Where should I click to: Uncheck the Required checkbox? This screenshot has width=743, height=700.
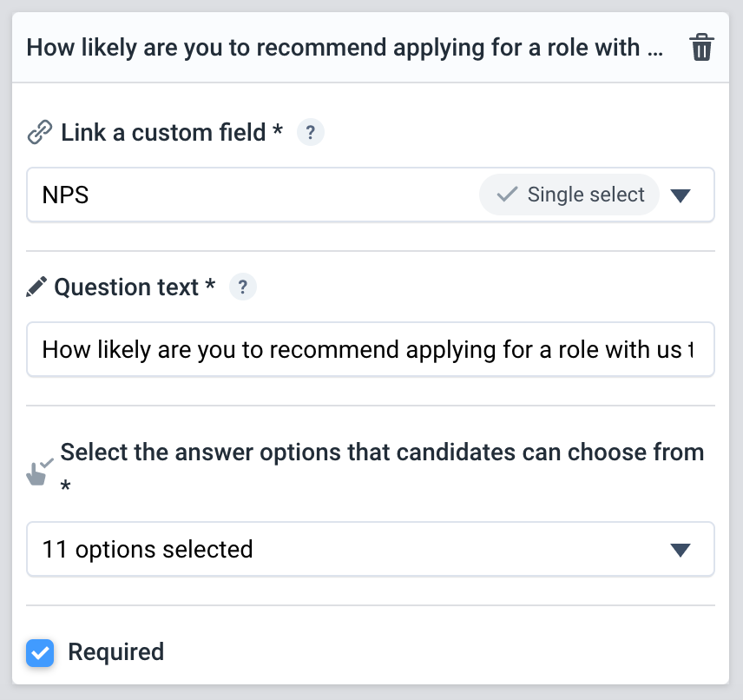40,652
